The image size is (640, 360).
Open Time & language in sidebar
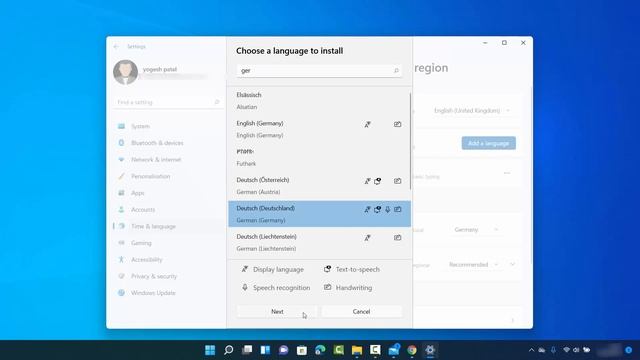coord(167,227)
